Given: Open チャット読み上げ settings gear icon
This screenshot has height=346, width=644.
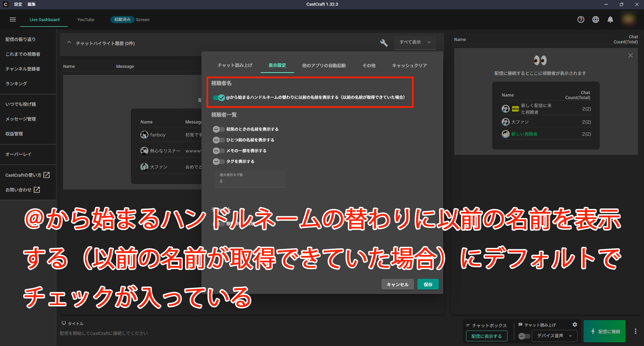Looking at the screenshot, I should 574,325.
